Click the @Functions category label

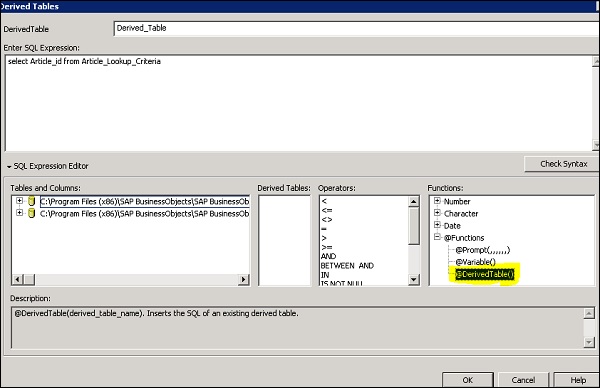[464, 238]
